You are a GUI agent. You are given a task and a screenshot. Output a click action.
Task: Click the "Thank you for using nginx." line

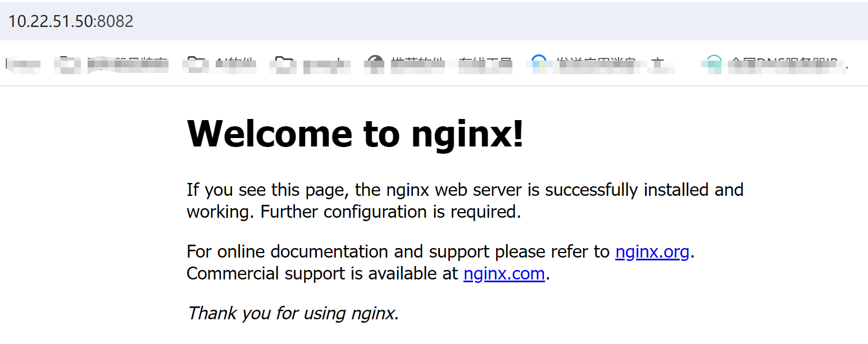point(293,313)
